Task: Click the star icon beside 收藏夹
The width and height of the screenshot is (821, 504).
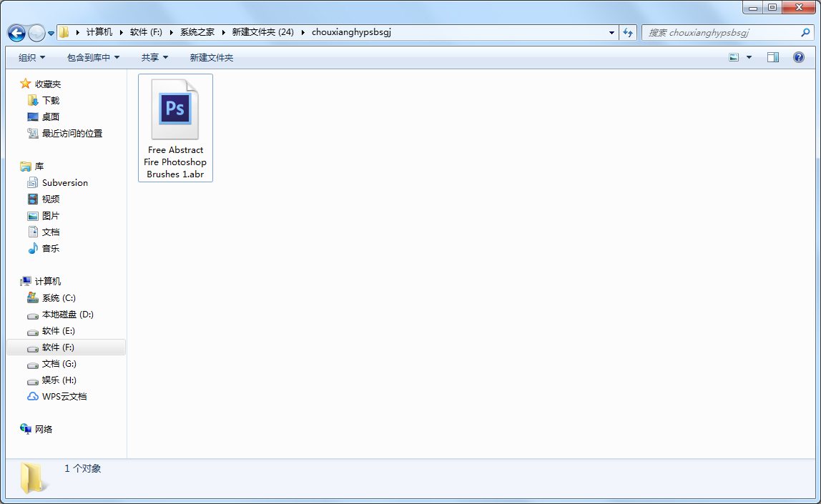Action: tap(25, 84)
